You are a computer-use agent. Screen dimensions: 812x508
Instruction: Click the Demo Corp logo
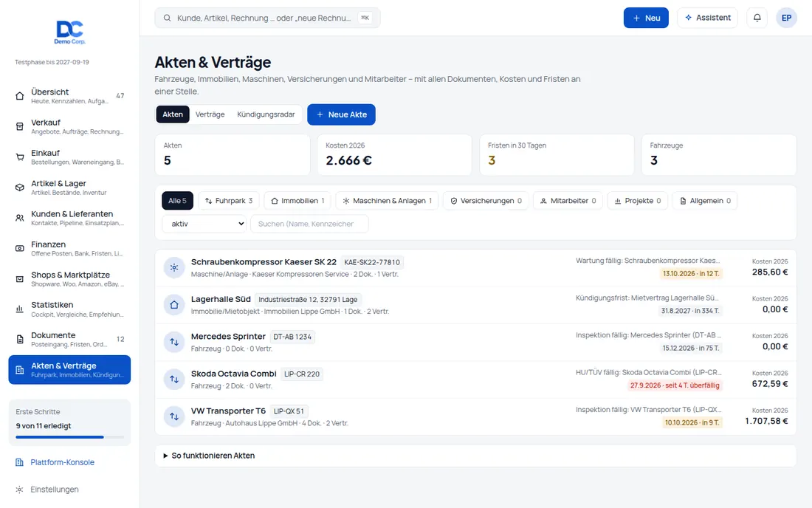(x=70, y=32)
